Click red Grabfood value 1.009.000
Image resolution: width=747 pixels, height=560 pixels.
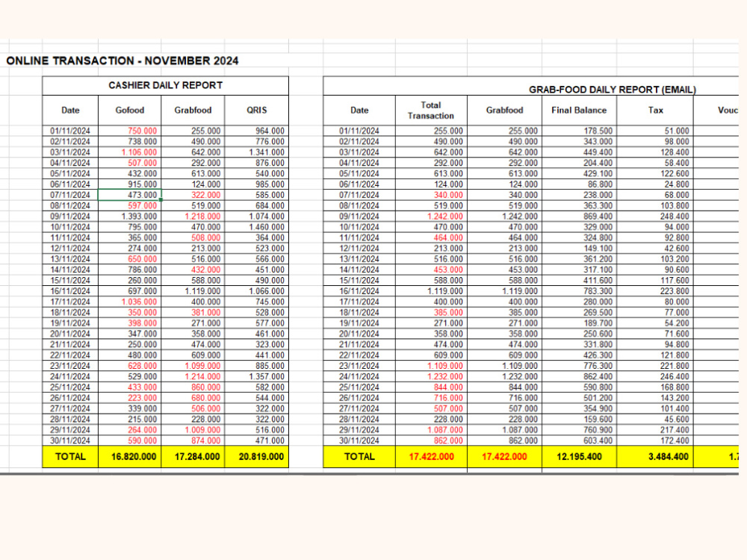click(202, 430)
